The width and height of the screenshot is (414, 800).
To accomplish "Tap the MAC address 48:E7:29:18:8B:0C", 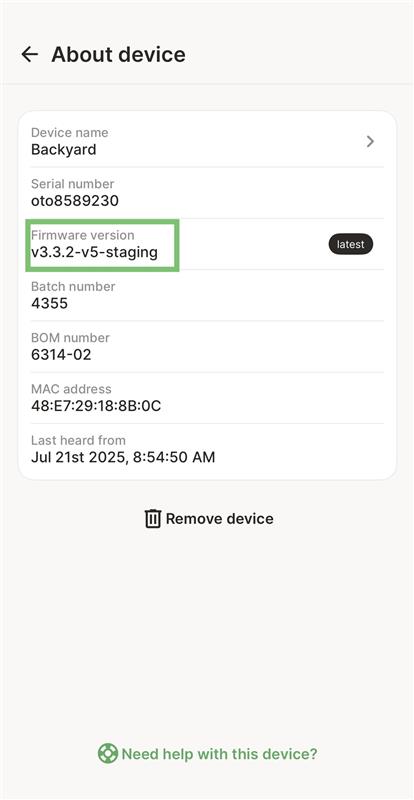I will click(x=96, y=406).
